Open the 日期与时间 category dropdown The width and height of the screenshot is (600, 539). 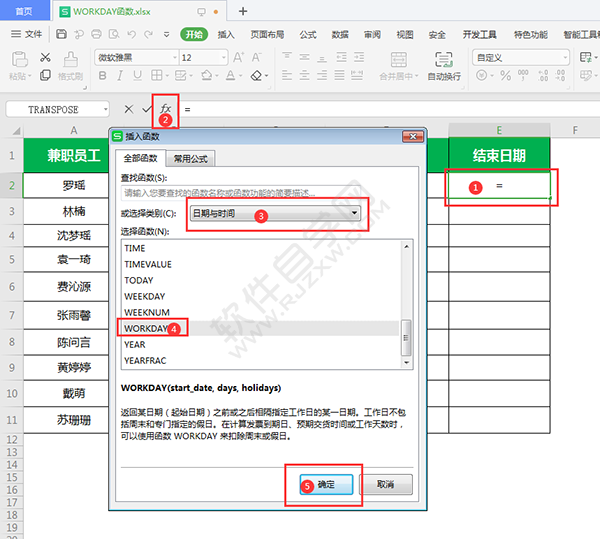click(354, 213)
